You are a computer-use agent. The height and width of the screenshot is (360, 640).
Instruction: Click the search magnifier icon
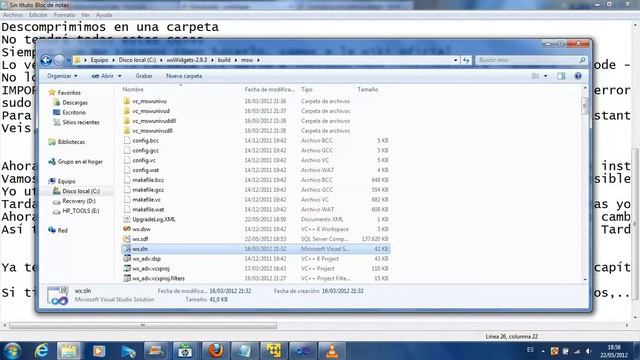582,60
